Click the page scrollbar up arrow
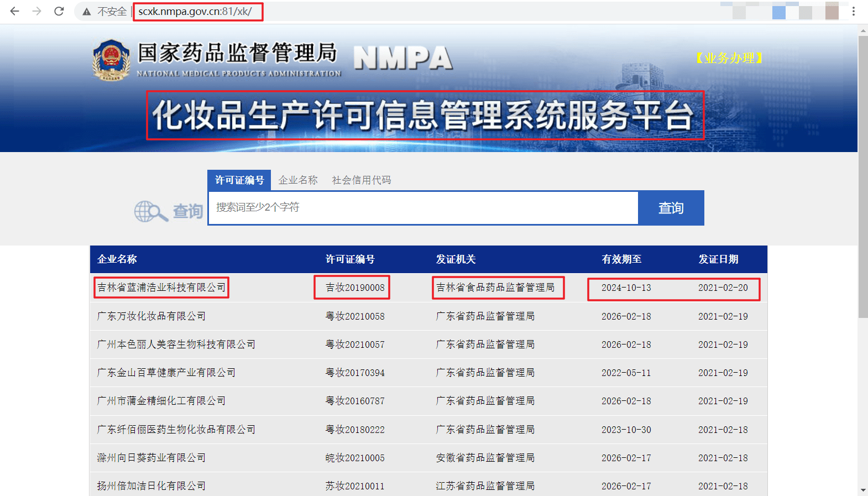The height and width of the screenshot is (496, 868). 863,31
